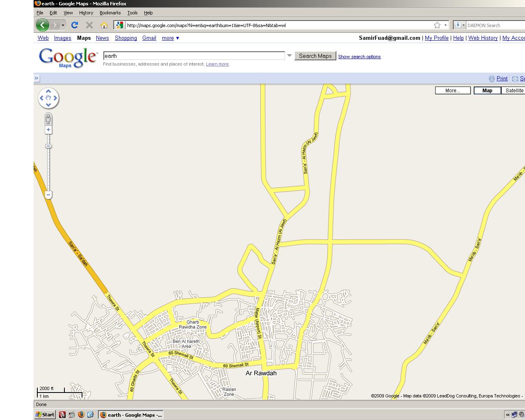Open the Windows Start button
The width and height of the screenshot is (525, 420).
(x=45, y=415)
